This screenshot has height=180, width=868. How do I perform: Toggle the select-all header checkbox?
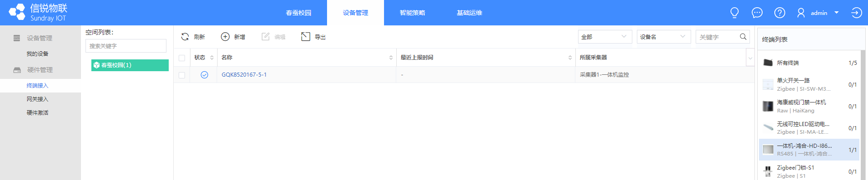(x=182, y=58)
